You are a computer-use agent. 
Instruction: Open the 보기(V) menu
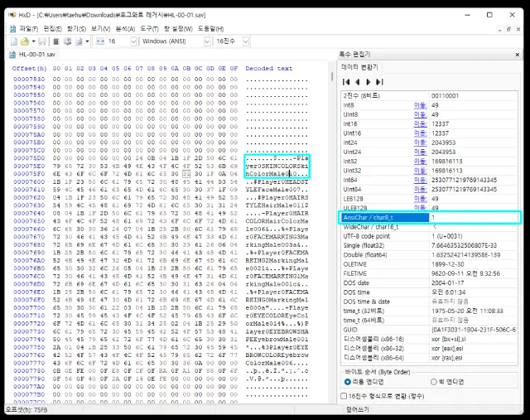(101, 29)
